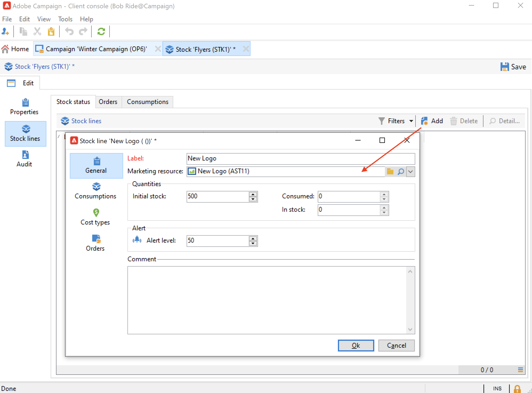Increase Initial stock with up arrow

[253, 194]
